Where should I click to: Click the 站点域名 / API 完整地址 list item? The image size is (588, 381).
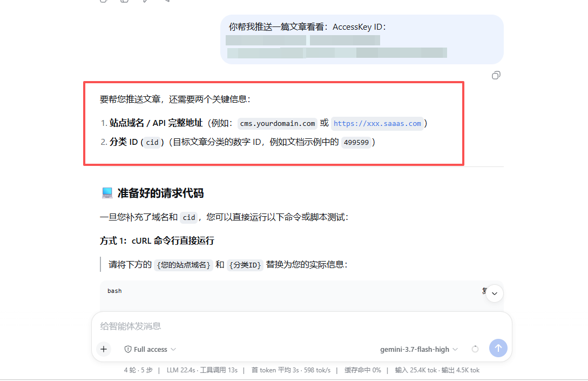156,123
